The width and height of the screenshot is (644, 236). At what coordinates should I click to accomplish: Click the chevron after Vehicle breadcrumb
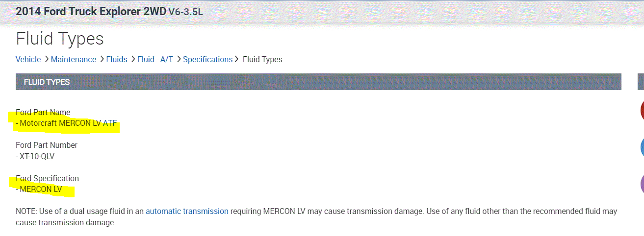click(x=46, y=59)
